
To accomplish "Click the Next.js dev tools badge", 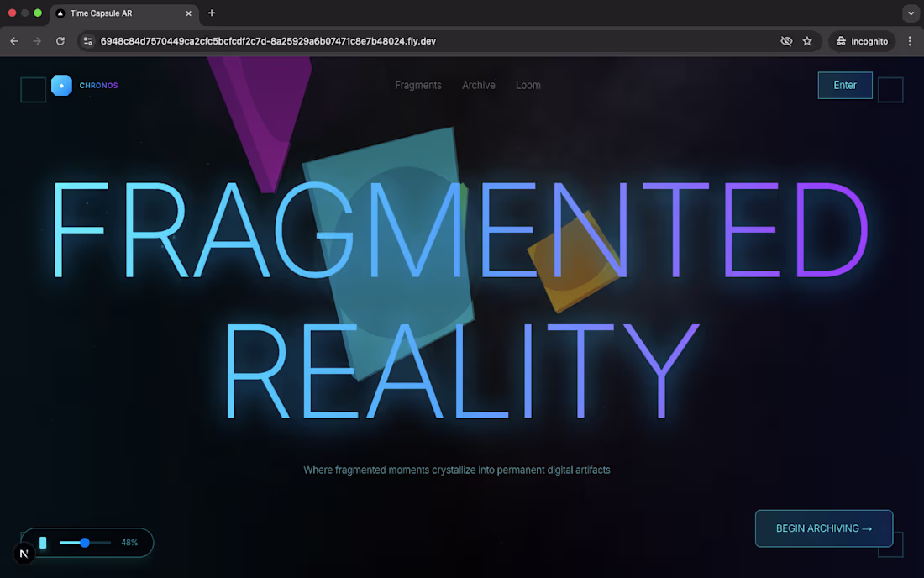I will tap(24, 554).
